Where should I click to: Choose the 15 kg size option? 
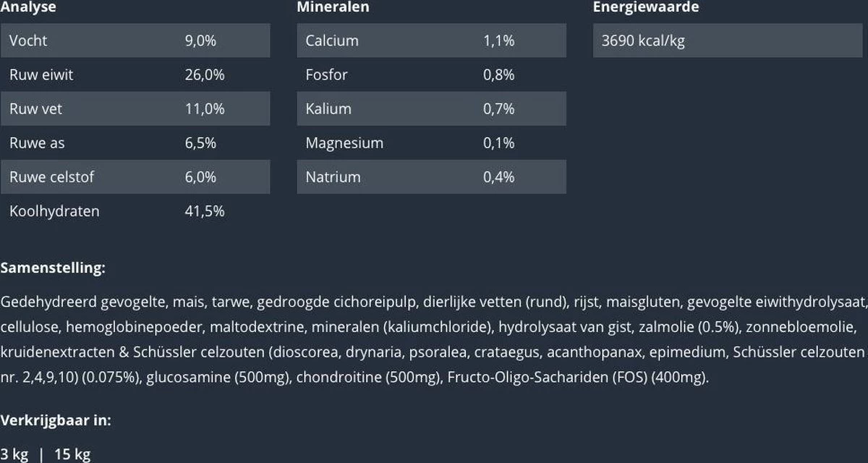[72, 454]
